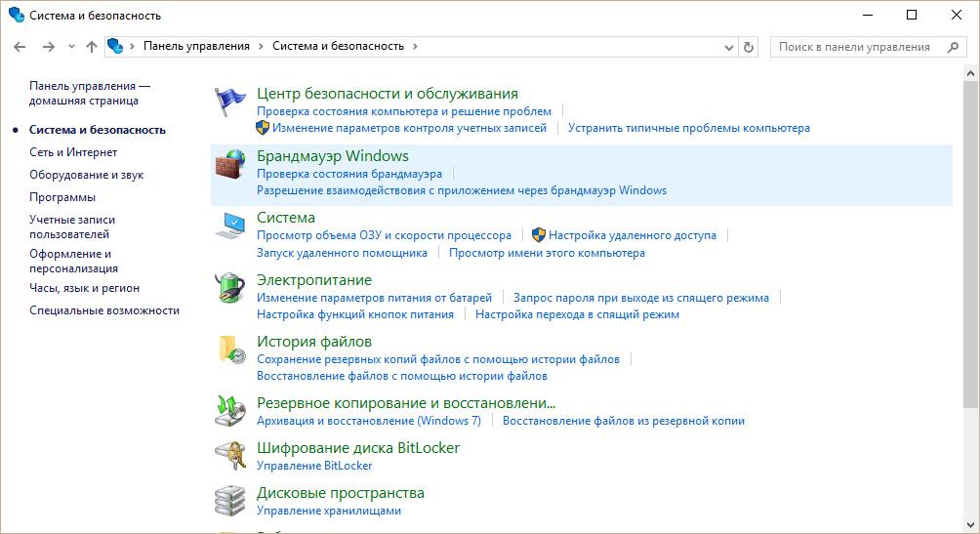
Task: Expand the chevron before Панель управления breadcrumb
Action: [132, 46]
